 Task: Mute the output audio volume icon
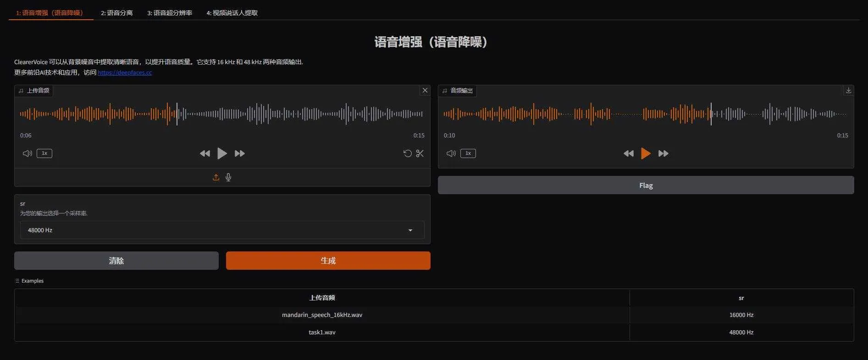[x=451, y=153]
